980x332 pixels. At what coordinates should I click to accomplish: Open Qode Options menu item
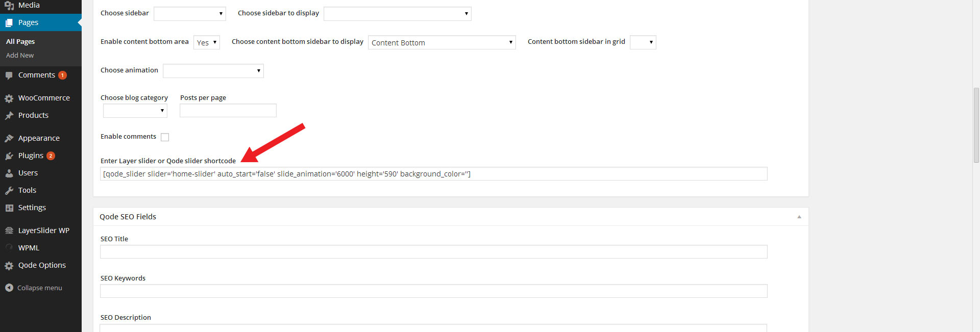pyautogui.click(x=42, y=265)
